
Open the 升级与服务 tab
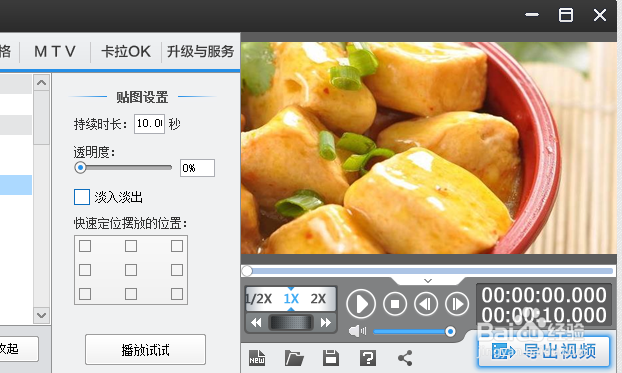(200, 52)
